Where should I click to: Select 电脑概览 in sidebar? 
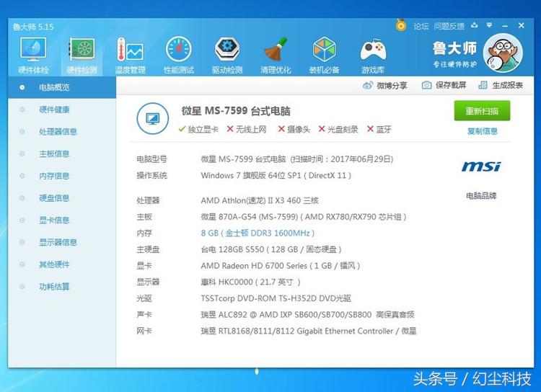pos(62,88)
